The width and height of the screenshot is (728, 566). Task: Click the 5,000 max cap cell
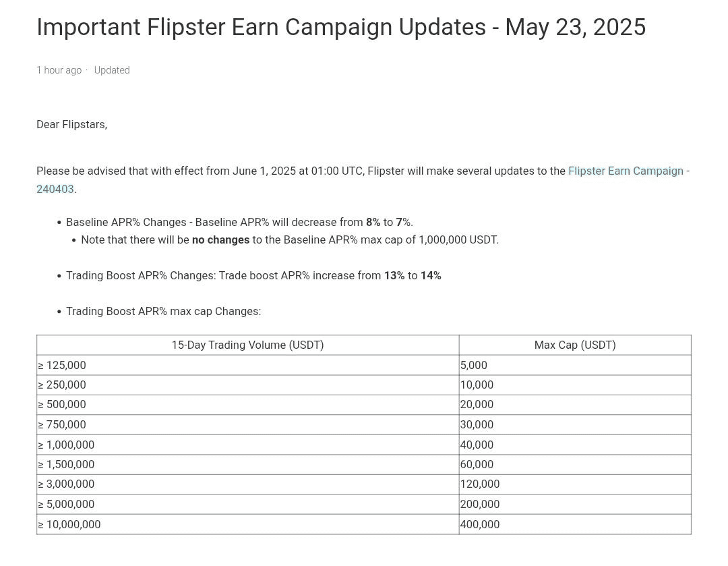[575, 365]
